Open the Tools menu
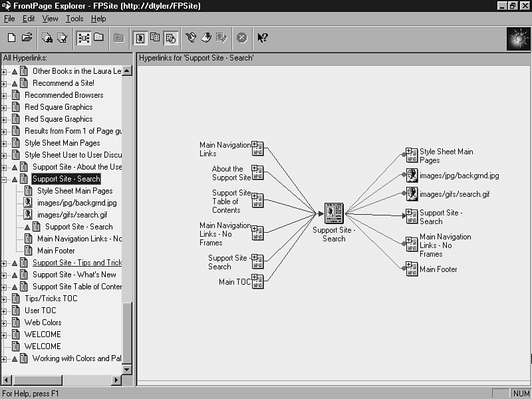The width and height of the screenshot is (532, 399). click(74, 19)
